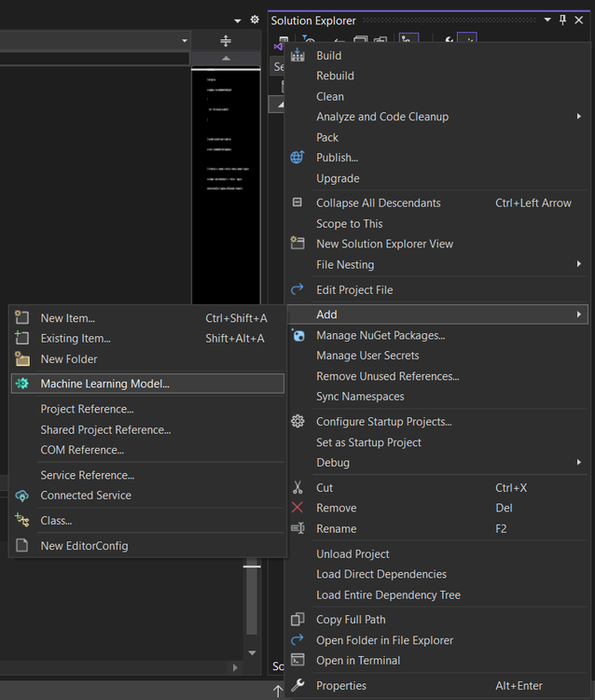
Task: Click the Build icon in context menu
Action: point(297,55)
